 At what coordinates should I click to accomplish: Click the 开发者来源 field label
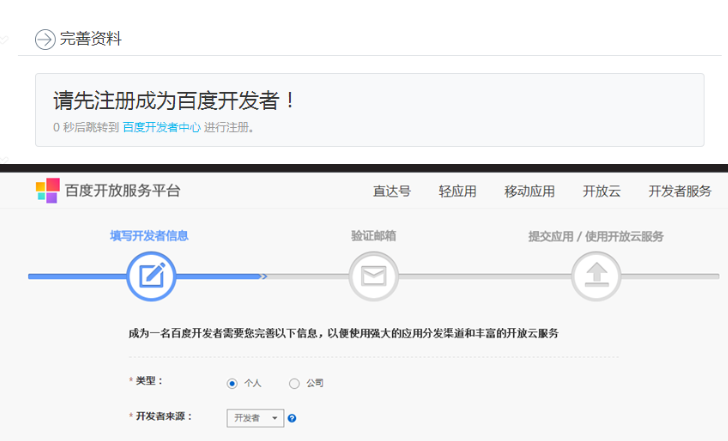click(x=163, y=416)
